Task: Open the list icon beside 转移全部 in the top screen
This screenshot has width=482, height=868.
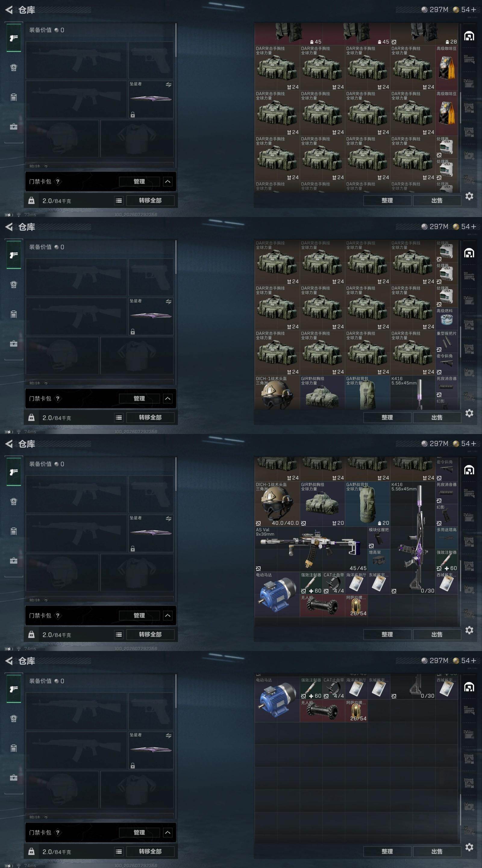Action: pyautogui.click(x=119, y=200)
